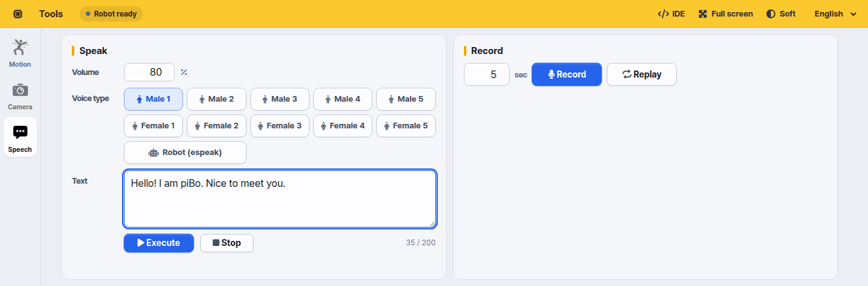The image size is (868, 286).
Task: Select the Female 3 voice
Action: (x=280, y=126)
